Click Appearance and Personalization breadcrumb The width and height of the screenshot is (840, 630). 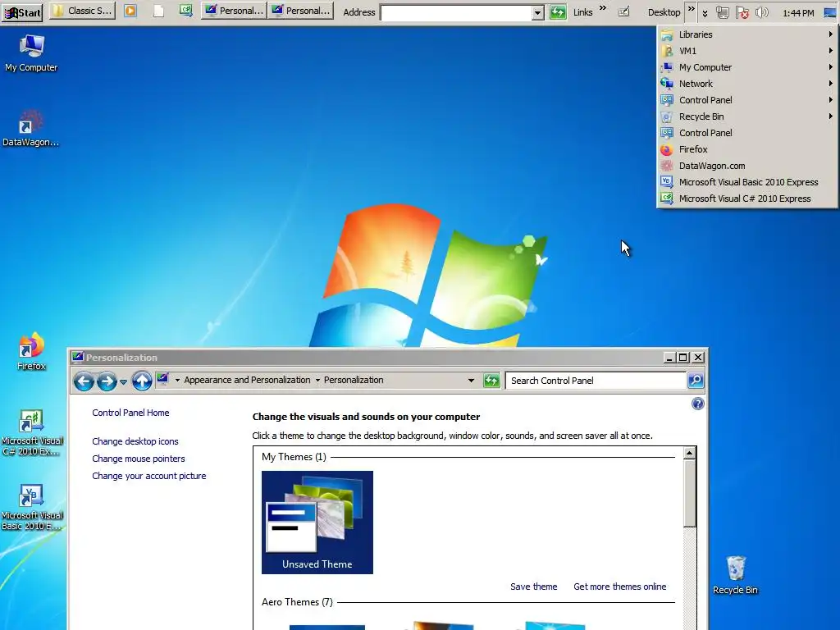click(x=247, y=380)
